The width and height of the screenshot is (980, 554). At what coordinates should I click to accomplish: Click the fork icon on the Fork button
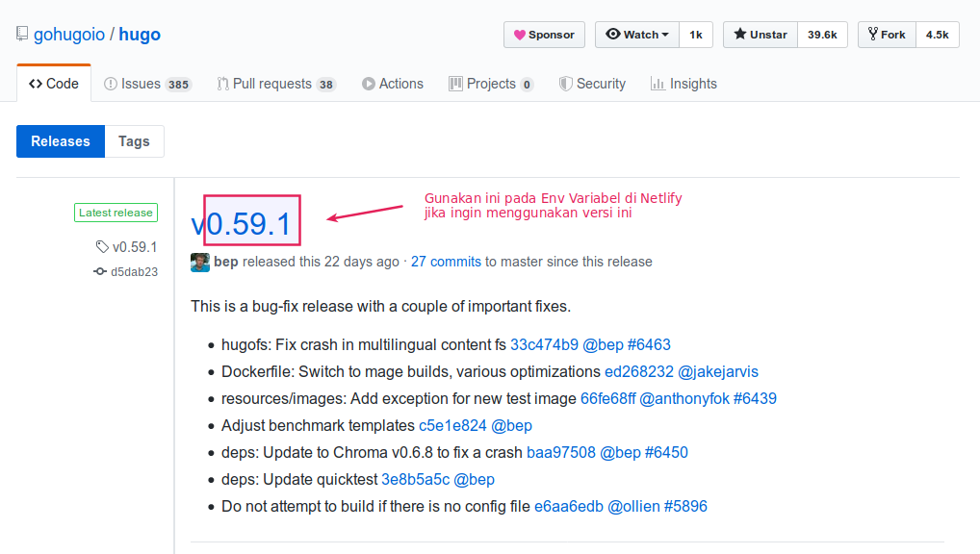pos(871,34)
